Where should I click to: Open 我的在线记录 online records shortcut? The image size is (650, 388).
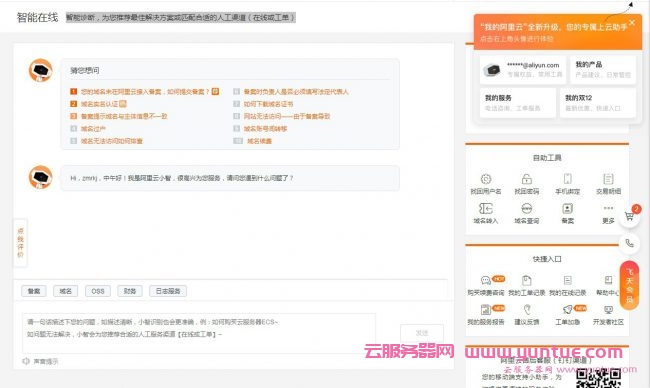pyautogui.click(x=568, y=286)
